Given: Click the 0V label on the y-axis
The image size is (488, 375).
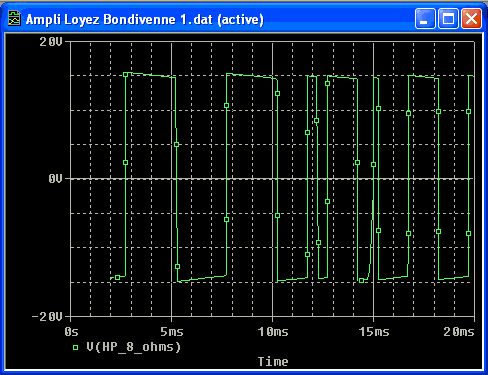Looking at the screenshot, I should pyautogui.click(x=55, y=179).
